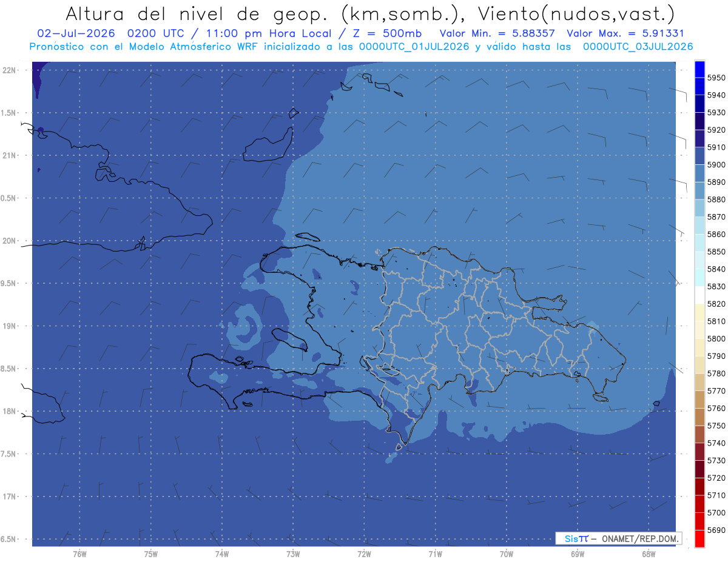Click the 'SisPI – ONAMET/REP.DOM.' credit box
The image size is (728, 562).
[x=618, y=538]
